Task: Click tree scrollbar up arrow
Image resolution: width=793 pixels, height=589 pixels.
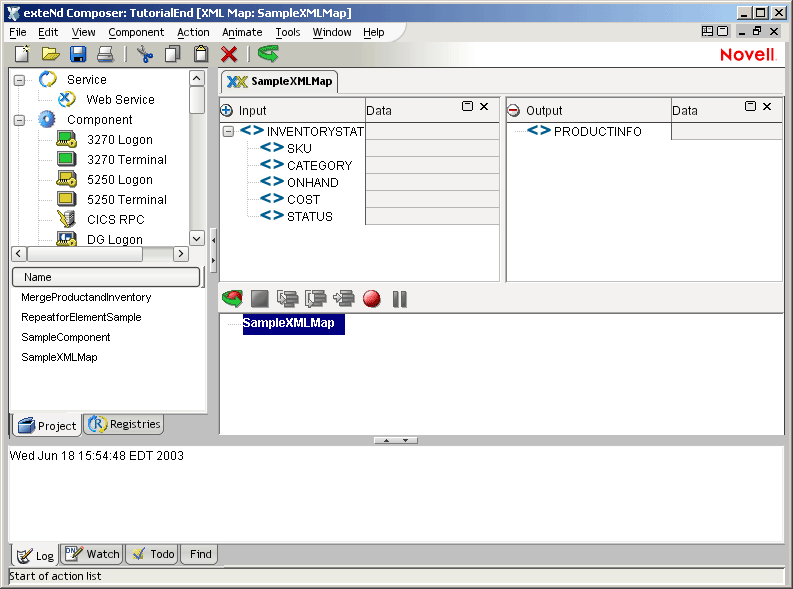Action: click(197, 78)
